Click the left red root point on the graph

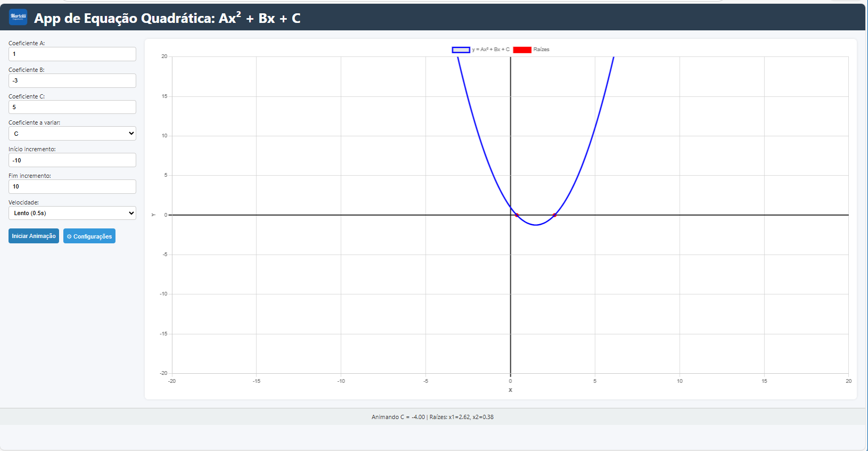point(517,215)
